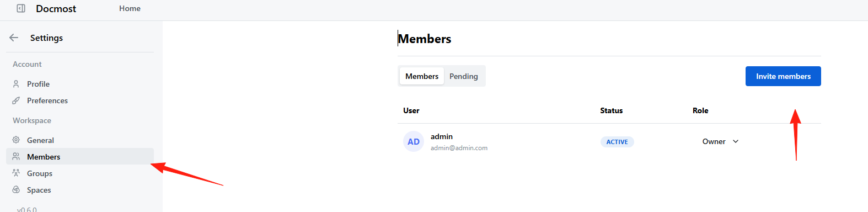Screen dimensions: 868x212
Task: Open Profile via its person icon
Action: pos(16,84)
